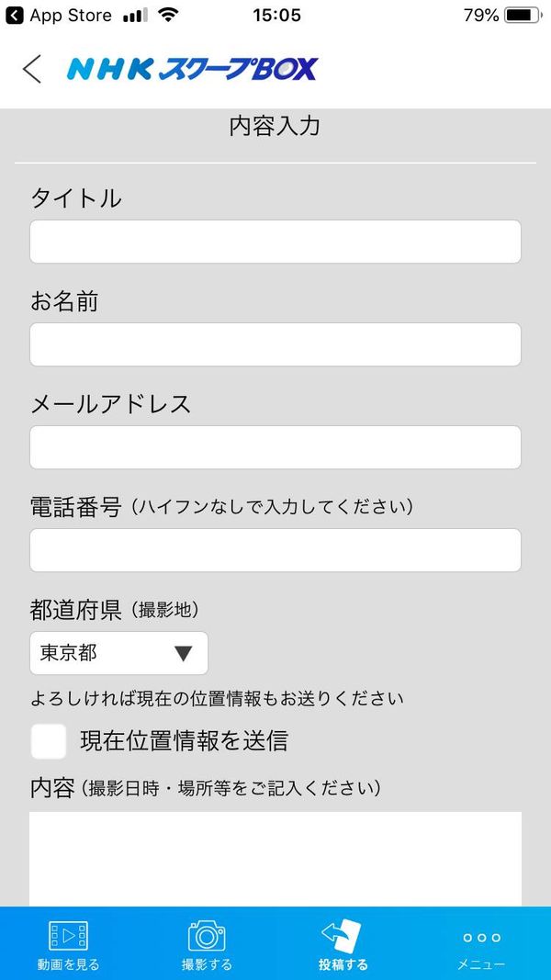Image resolution: width=551 pixels, height=980 pixels.
Task: Select the メールアドレス input field
Action: click(275, 447)
